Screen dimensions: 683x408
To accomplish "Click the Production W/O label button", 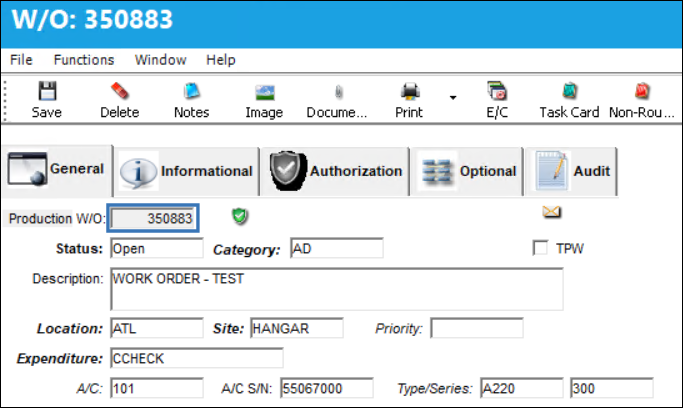I will pos(56,218).
